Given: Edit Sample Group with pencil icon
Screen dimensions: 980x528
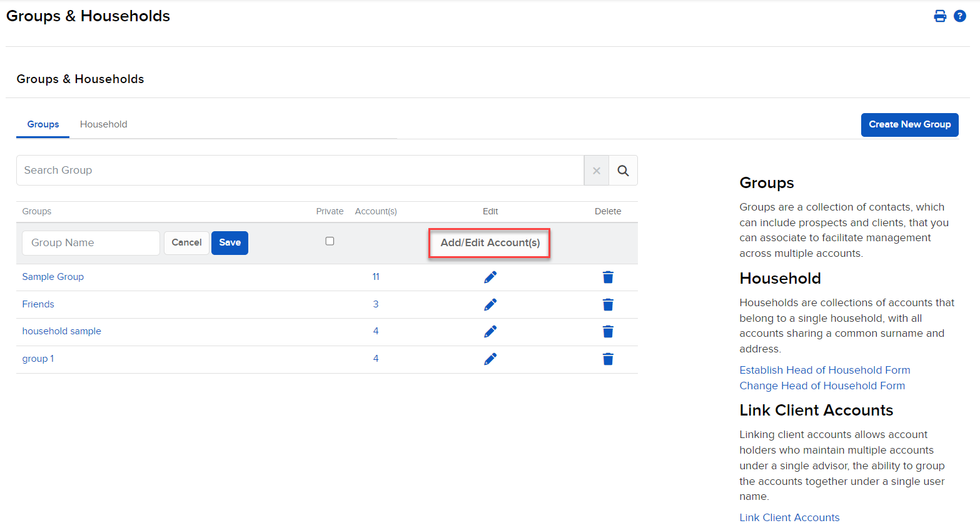Looking at the screenshot, I should [490, 277].
